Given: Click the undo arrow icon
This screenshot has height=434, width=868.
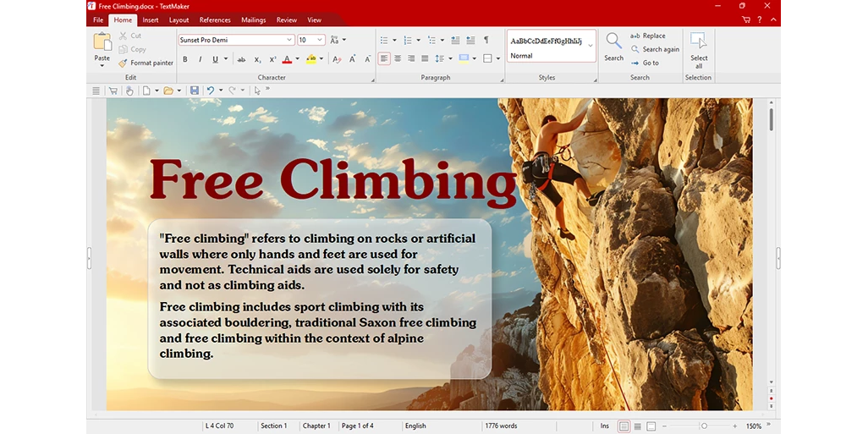Looking at the screenshot, I should 210,91.
